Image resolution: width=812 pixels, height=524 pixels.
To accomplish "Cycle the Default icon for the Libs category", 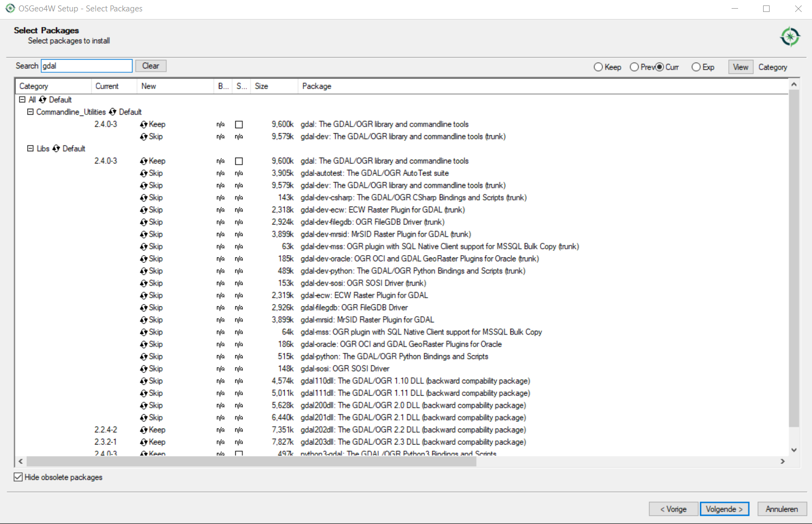I will pos(56,149).
